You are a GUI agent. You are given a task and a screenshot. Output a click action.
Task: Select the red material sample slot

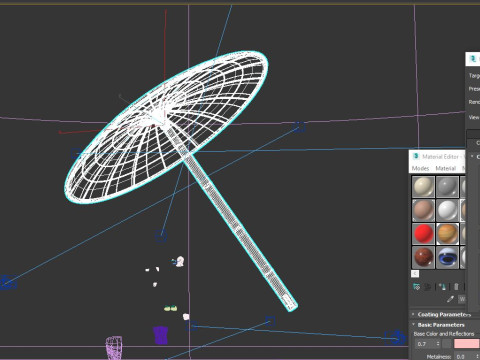(423, 234)
